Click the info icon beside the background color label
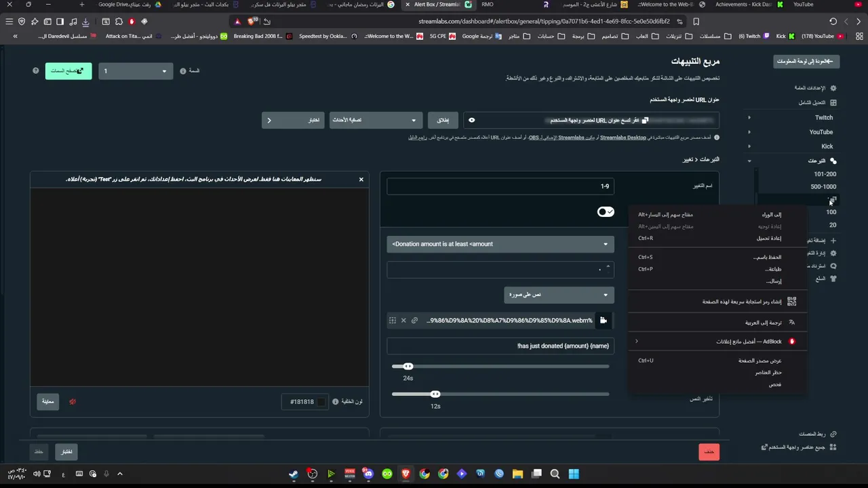The height and width of the screenshot is (488, 868). (335, 402)
